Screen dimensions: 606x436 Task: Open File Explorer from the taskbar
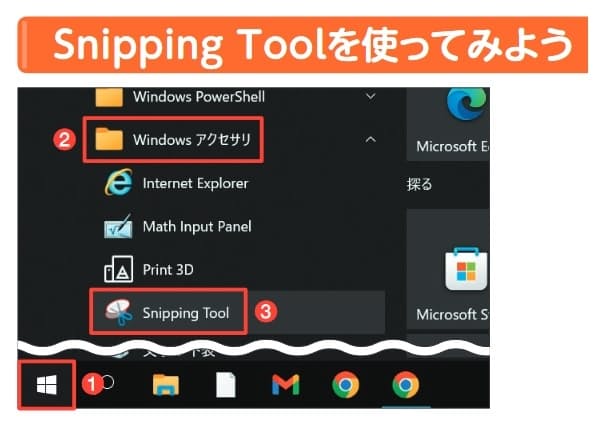click(x=166, y=385)
